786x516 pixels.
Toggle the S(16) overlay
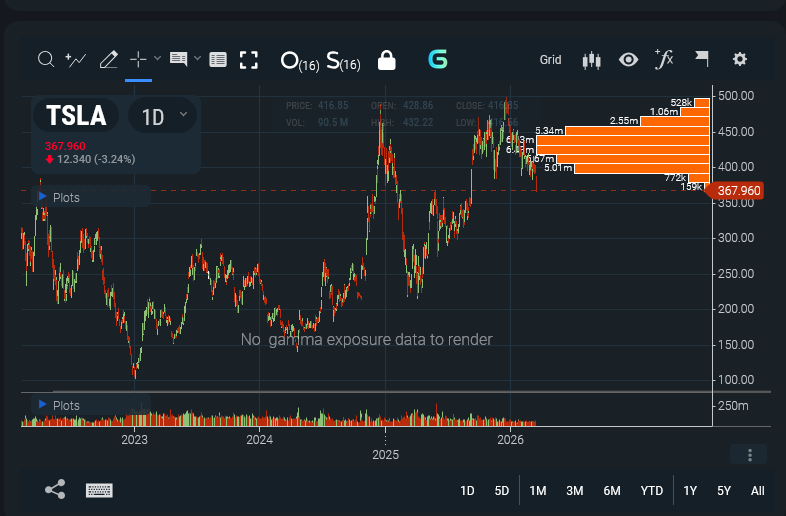pyautogui.click(x=343, y=61)
